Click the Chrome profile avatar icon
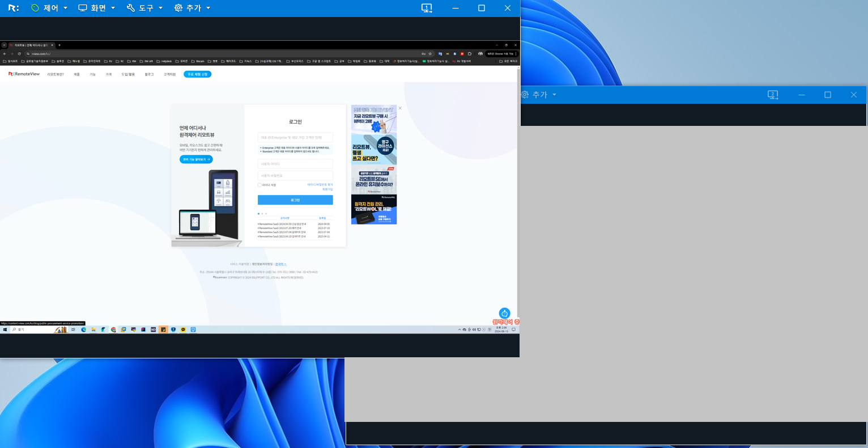868x448 pixels. point(480,54)
